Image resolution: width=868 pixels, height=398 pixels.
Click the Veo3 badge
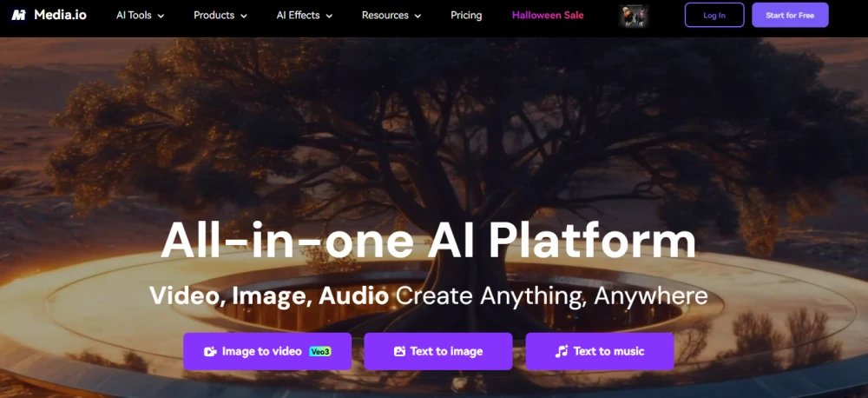320,351
